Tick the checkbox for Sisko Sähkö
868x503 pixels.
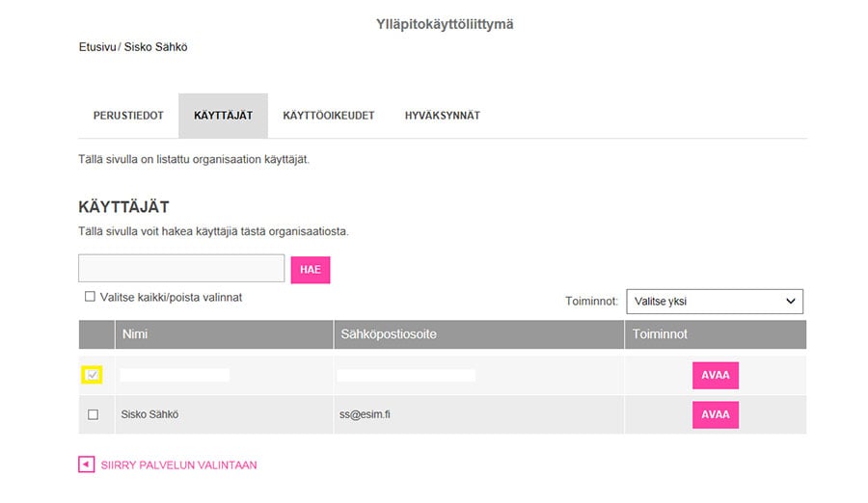click(x=93, y=414)
